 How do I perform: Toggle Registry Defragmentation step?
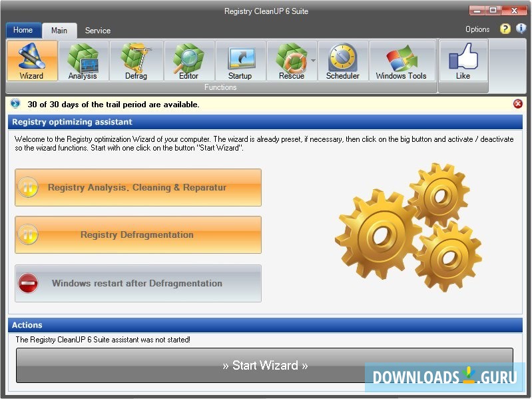click(x=138, y=234)
